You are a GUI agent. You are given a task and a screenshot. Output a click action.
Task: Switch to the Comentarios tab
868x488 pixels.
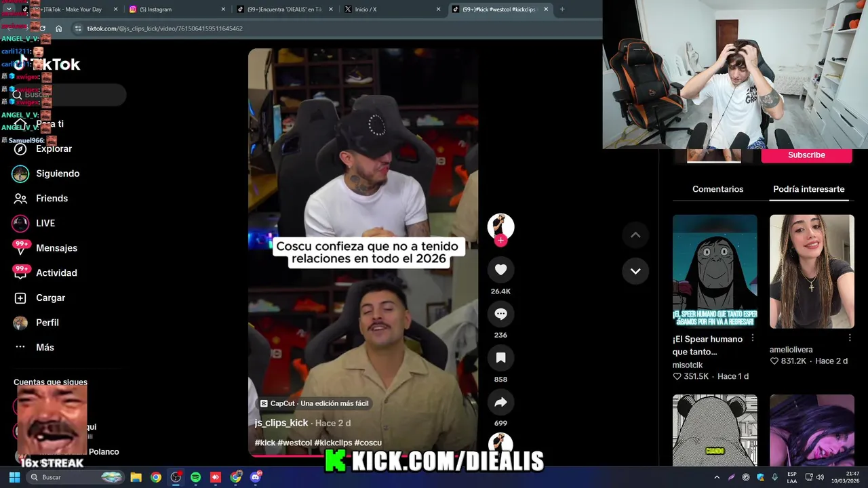click(717, 189)
